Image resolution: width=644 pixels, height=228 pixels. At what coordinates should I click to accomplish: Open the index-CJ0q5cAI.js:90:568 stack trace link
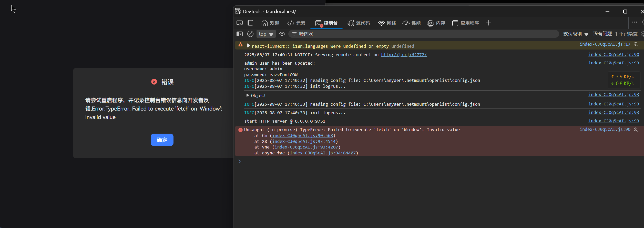coord(302,135)
